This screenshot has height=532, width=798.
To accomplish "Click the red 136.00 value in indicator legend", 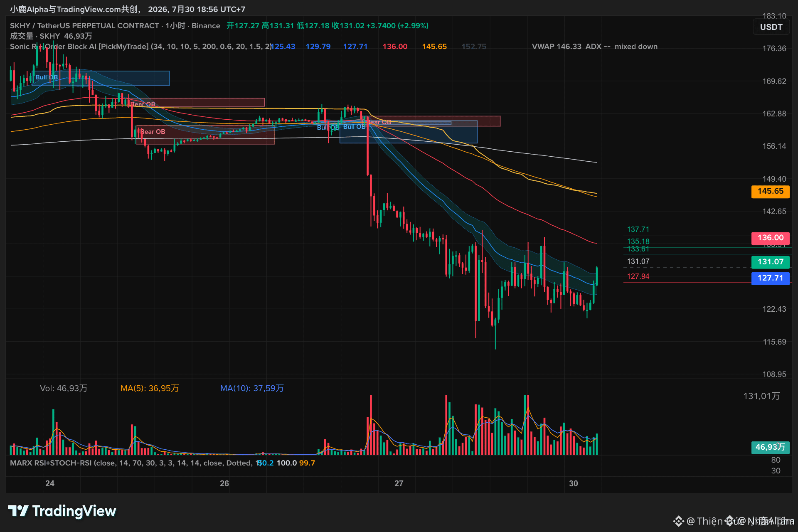I will (x=395, y=47).
